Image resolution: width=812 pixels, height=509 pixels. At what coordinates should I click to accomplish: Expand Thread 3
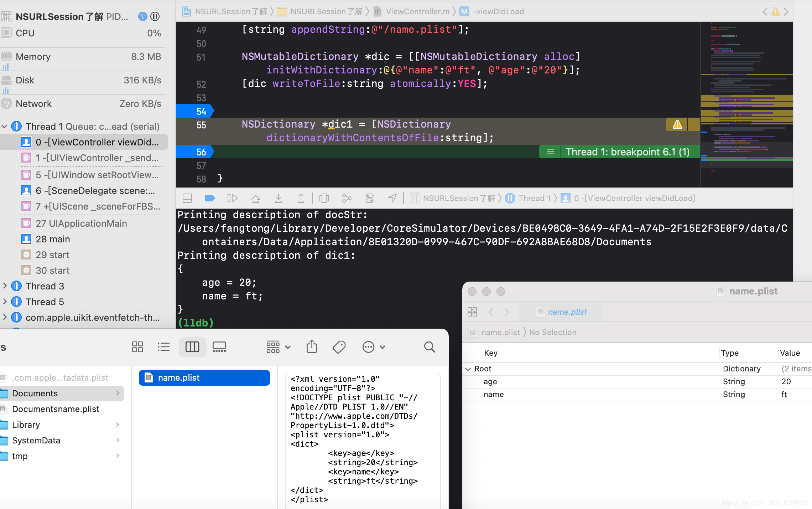coord(5,286)
